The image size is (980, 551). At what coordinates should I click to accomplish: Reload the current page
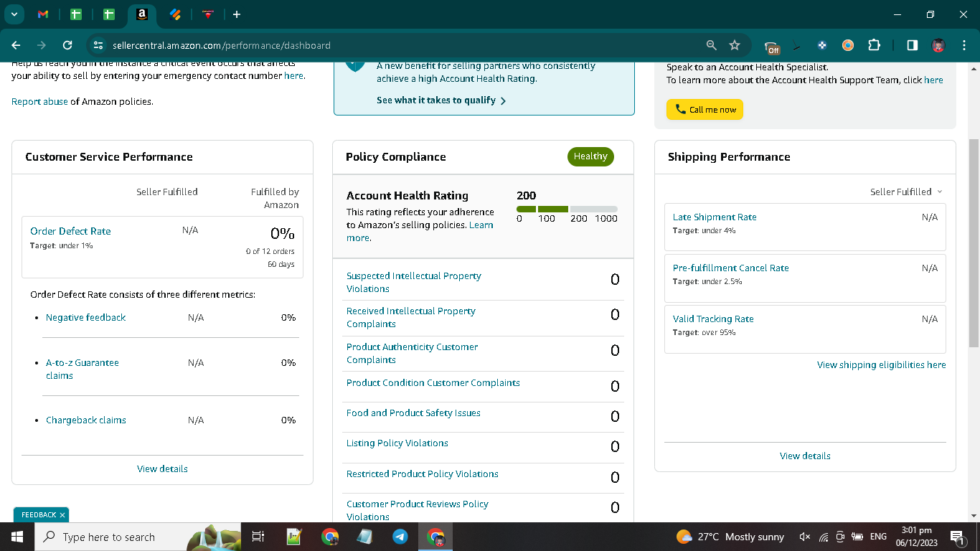click(x=67, y=45)
